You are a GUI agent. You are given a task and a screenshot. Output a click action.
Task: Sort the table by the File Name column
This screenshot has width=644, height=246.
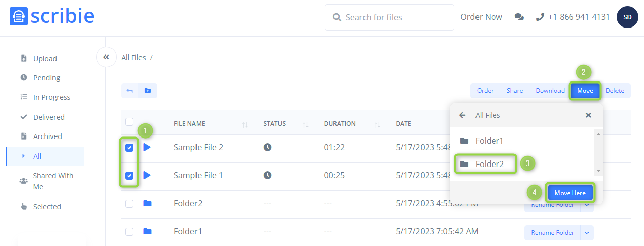(245, 124)
